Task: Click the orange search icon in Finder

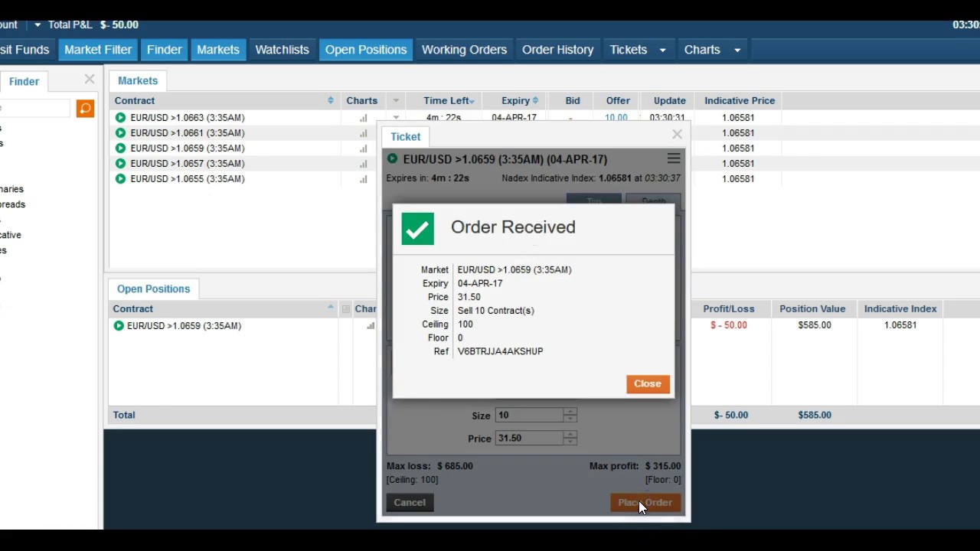Action: coord(85,109)
